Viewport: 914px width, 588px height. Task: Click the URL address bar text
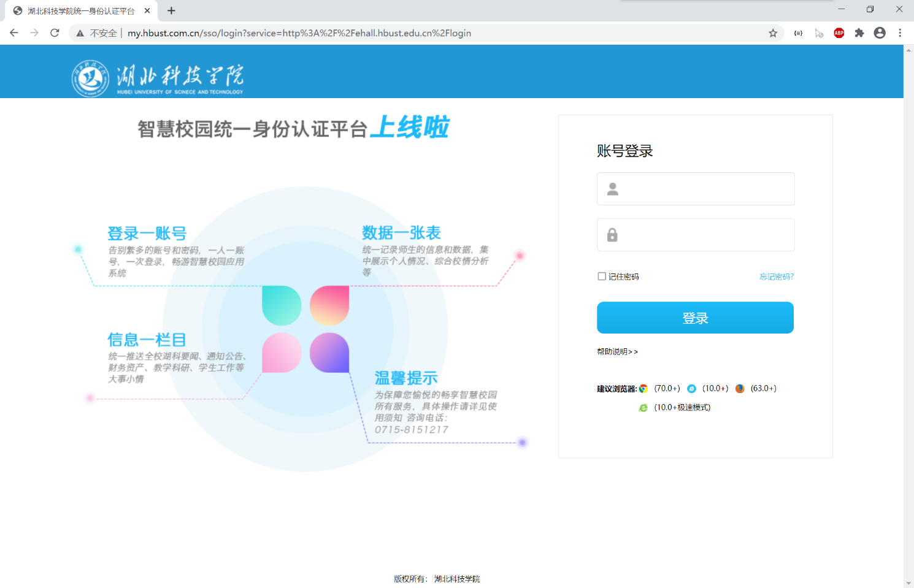click(x=299, y=33)
